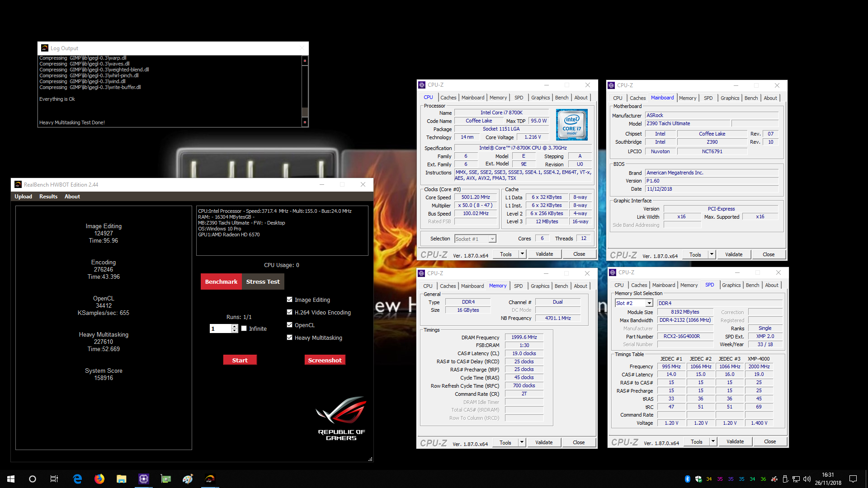This screenshot has height=488, width=868.
Task: Switch RealBench to Stress Test mode
Action: [x=263, y=282]
